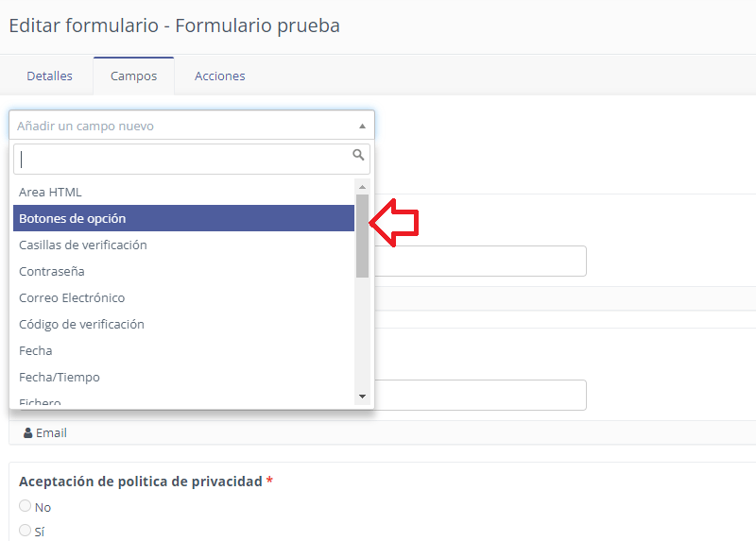Image resolution: width=756 pixels, height=541 pixels.
Task: Collapse the Añadir un campo nuevo dropdown arrow
Action: pyautogui.click(x=362, y=126)
